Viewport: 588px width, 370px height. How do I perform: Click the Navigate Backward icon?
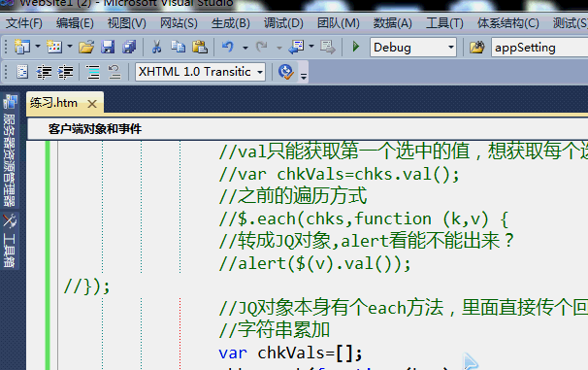pos(296,47)
